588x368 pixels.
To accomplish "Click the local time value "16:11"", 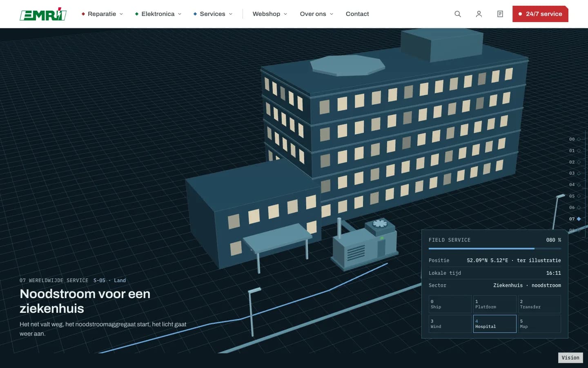I will pos(554,273).
